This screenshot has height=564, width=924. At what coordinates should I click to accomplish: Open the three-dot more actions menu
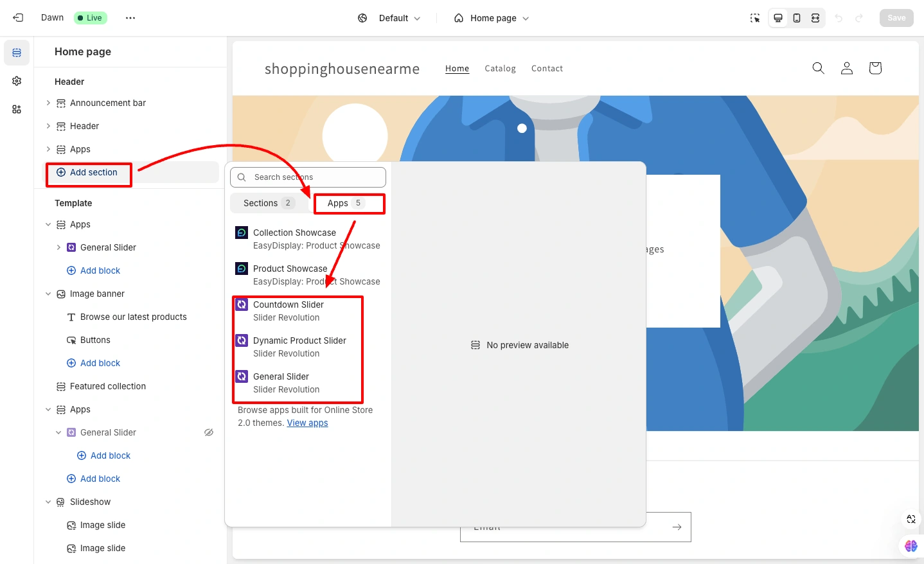(130, 18)
